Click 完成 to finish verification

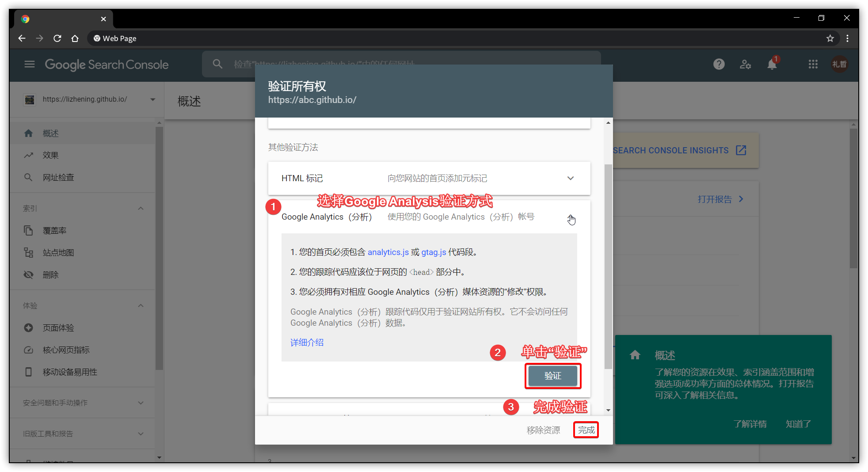coord(586,430)
